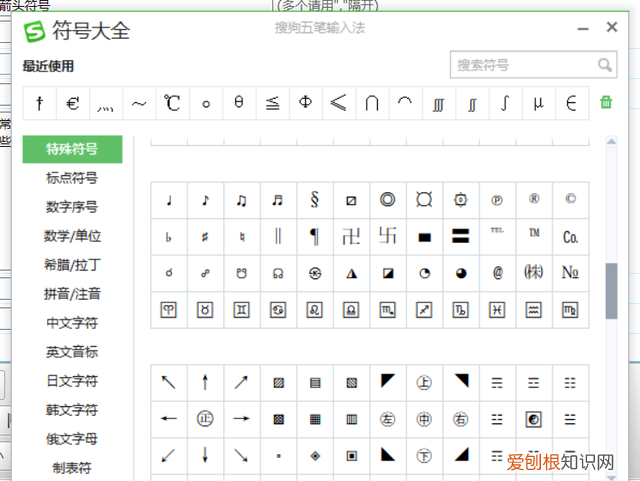Select the musical flat ♭ symbol
This screenshot has width=640, height=481.
169,237
